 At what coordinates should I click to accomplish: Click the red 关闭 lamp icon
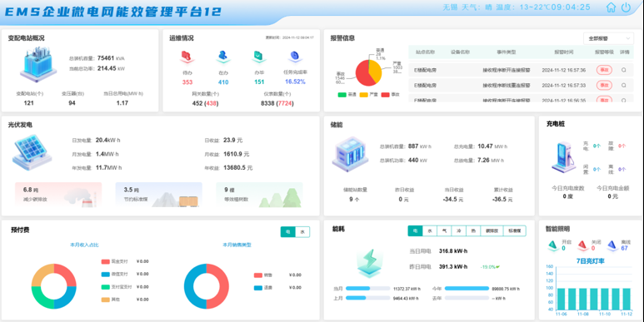tap(582, 245)
